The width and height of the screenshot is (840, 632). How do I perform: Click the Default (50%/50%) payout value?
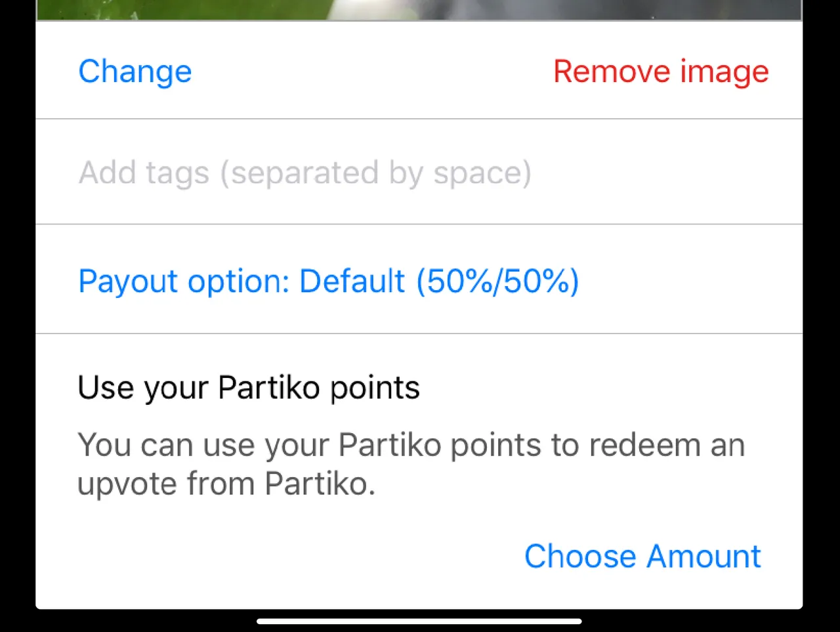click(x=439, y=281)
